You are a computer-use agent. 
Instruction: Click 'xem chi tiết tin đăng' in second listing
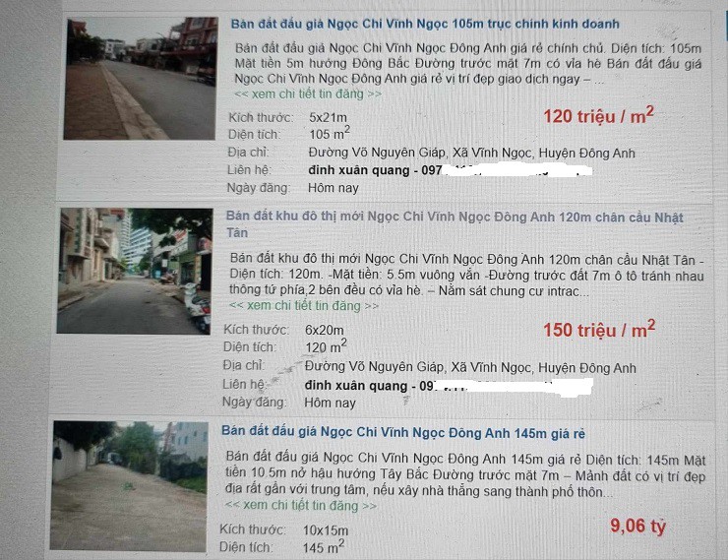pyautogui.click(x=304, y=305)
